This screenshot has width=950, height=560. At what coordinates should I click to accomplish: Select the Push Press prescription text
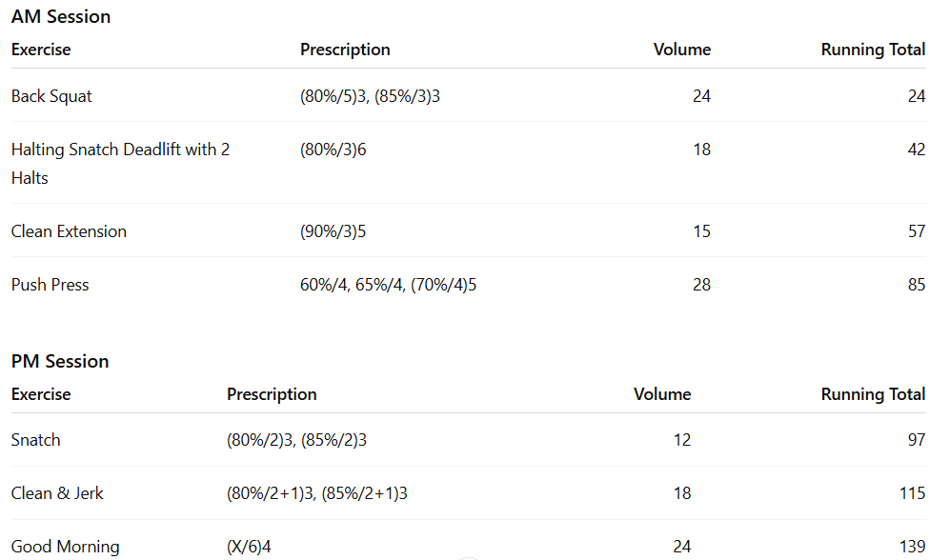tap(388, 285)
